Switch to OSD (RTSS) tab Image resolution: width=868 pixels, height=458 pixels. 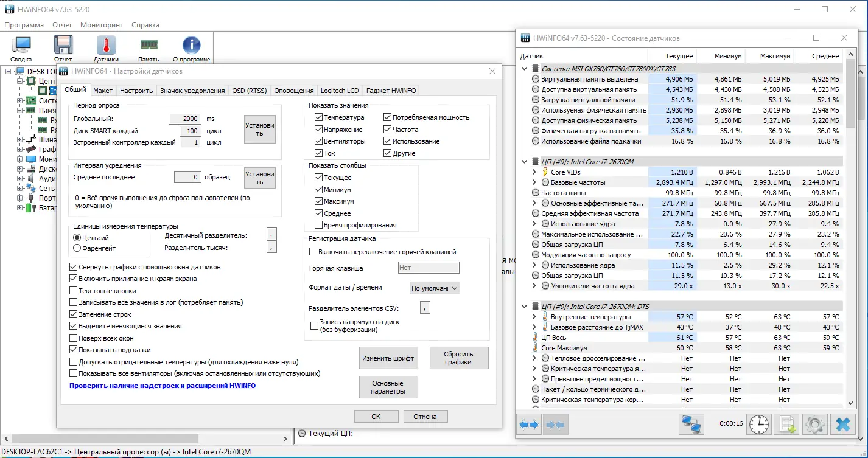click(250, 91)
